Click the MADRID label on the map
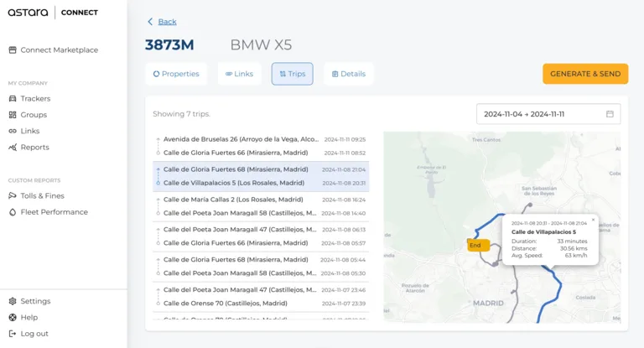This screenshot has width=644, height=348. tap(488, 304)
